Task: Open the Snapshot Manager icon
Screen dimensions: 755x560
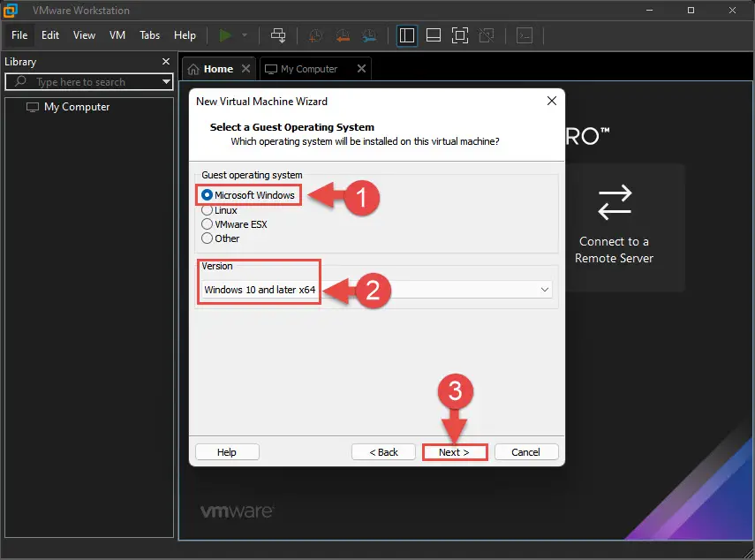Action: click(369, 35)
